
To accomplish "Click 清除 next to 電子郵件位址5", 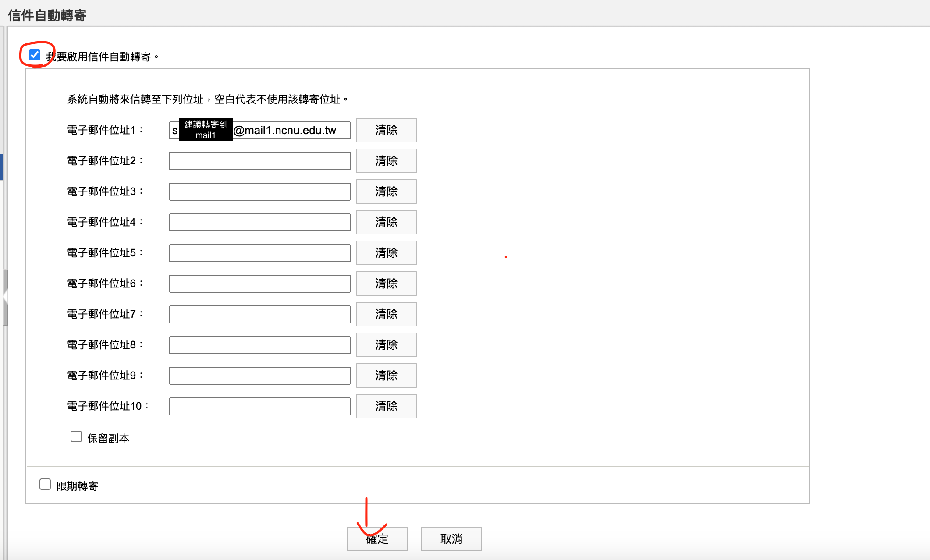I will pos(386,253).
